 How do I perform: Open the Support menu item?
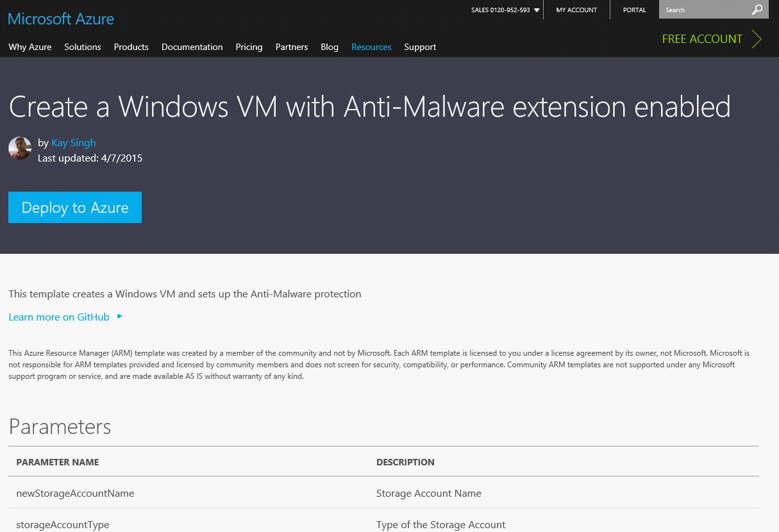420,47
